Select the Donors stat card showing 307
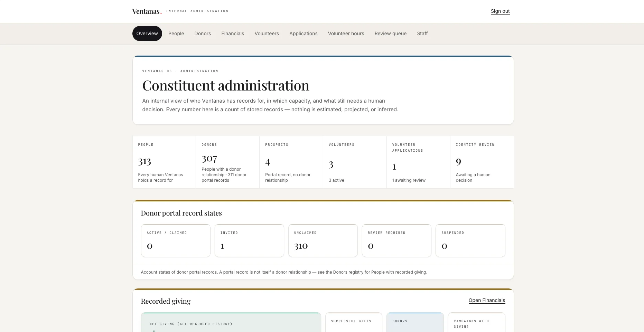This screenshot has width=644, height=332. click(227, 162)
